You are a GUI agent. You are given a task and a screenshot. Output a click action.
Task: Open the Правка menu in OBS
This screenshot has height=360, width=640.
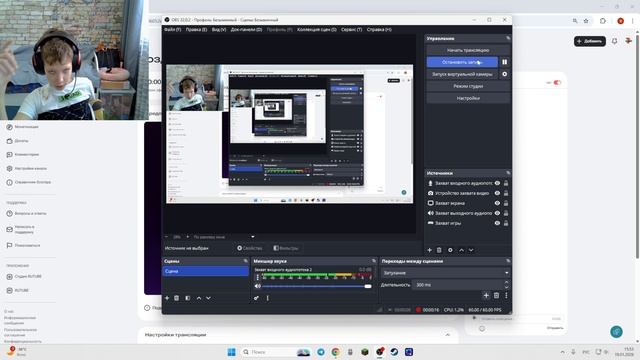point(196,29)
